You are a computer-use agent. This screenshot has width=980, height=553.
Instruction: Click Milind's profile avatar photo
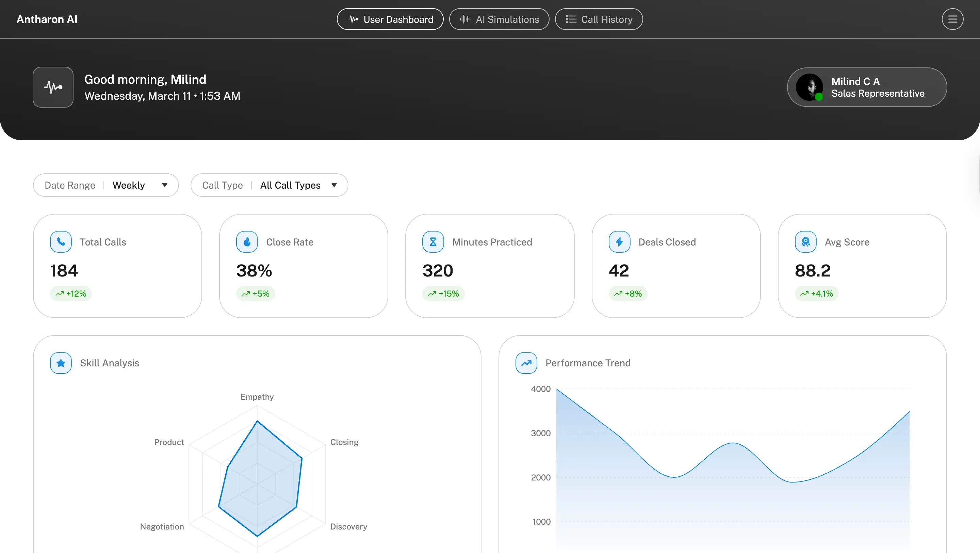[x=809, y=87]
